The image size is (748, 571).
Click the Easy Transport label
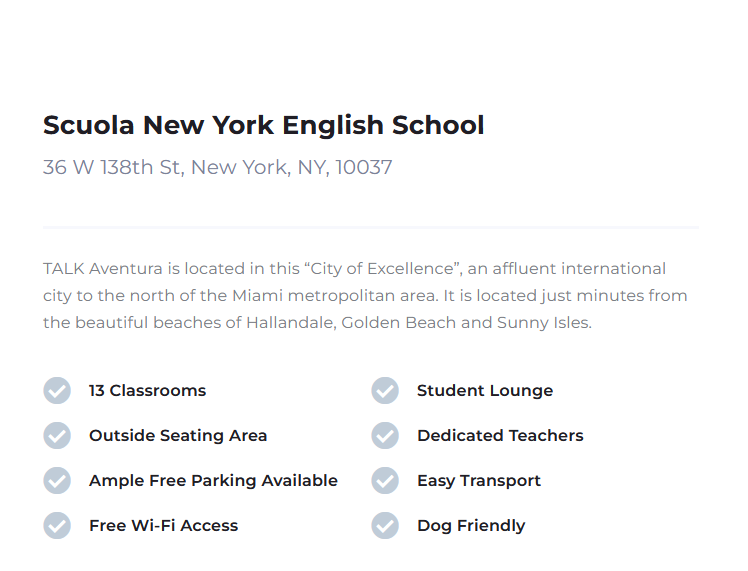click(479, 480)
